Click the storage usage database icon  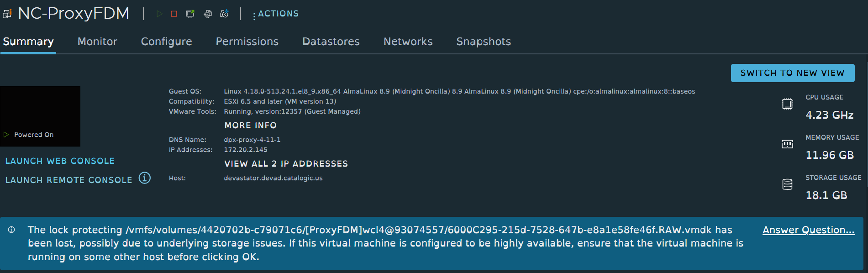tap(787, 184)
